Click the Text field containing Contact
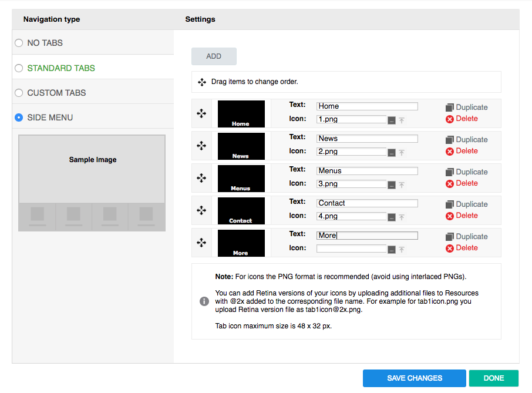 [x=367, y=203]
